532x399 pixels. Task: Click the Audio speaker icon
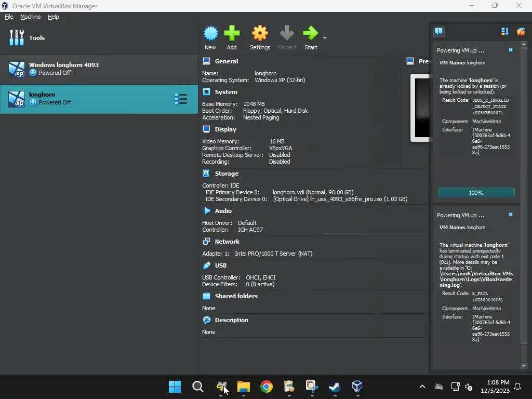coord(206,211)
